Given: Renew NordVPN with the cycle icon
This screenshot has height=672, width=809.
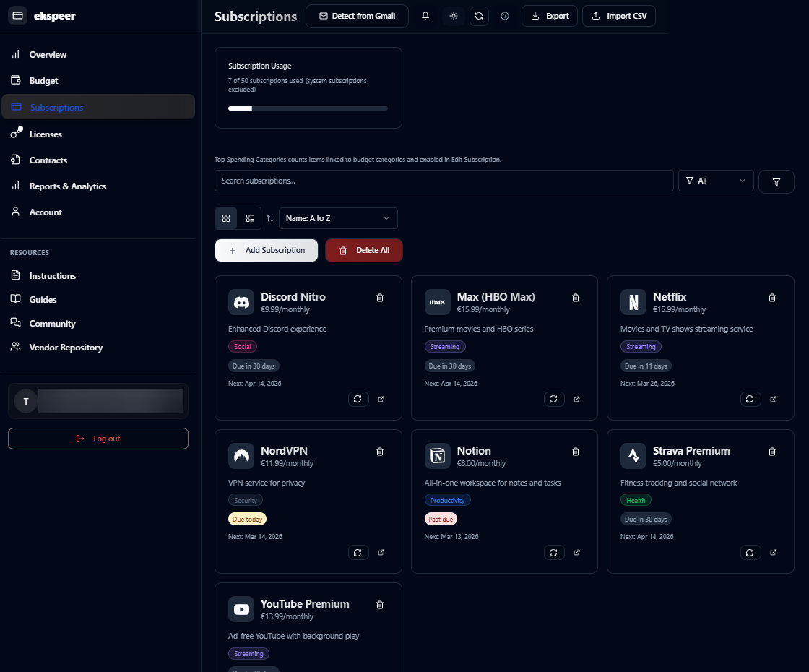Looking at the screenshot, I should click(358, 553).
